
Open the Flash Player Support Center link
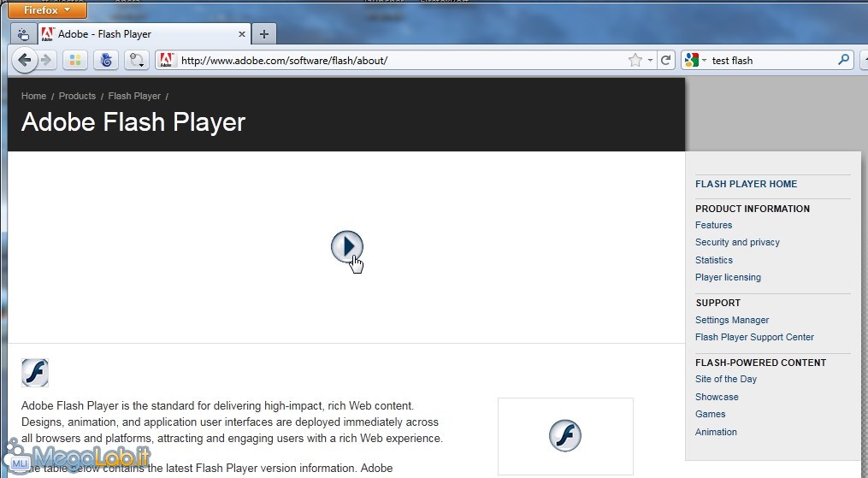point(754,337)
